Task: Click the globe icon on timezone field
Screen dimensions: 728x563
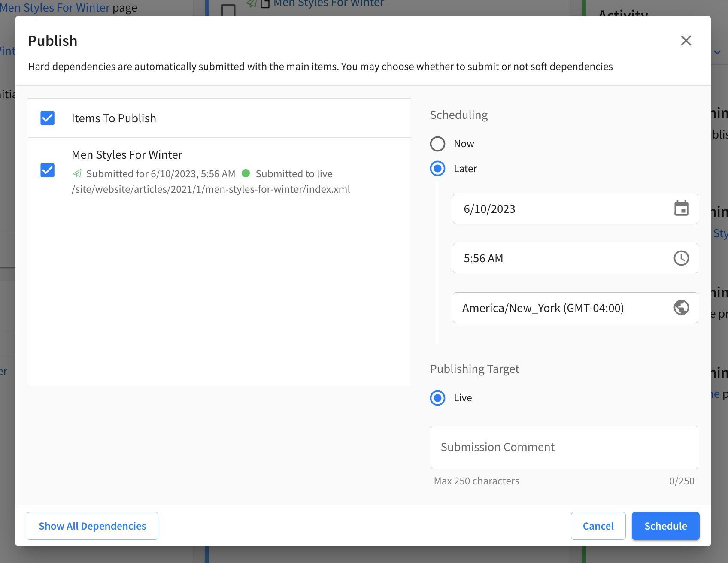Action: click(682, 308)
